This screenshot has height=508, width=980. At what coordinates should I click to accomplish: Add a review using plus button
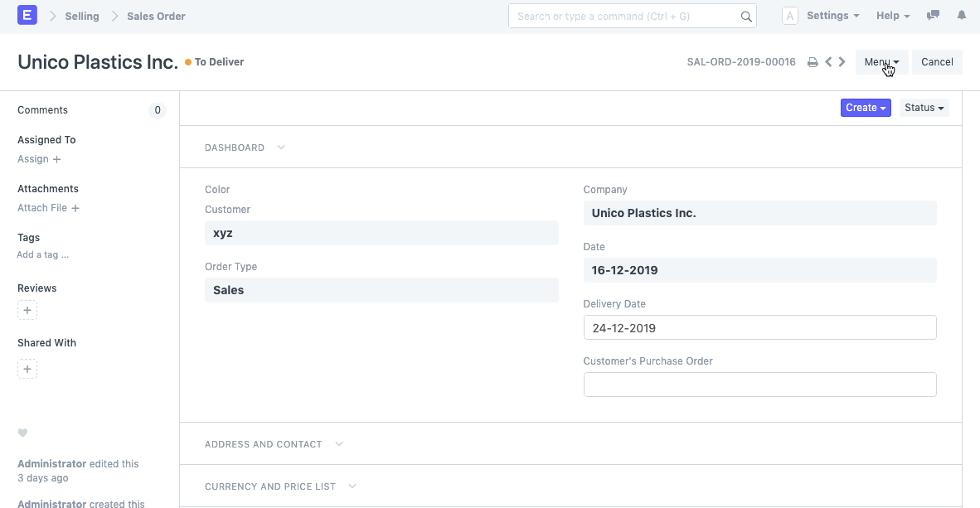(27, 309)
